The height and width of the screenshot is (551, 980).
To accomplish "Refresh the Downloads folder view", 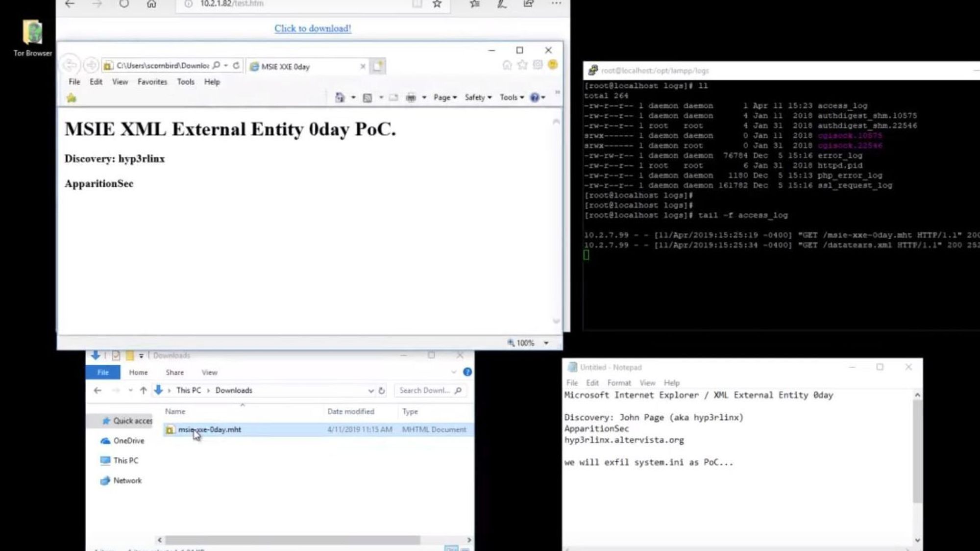I will 382,391.
